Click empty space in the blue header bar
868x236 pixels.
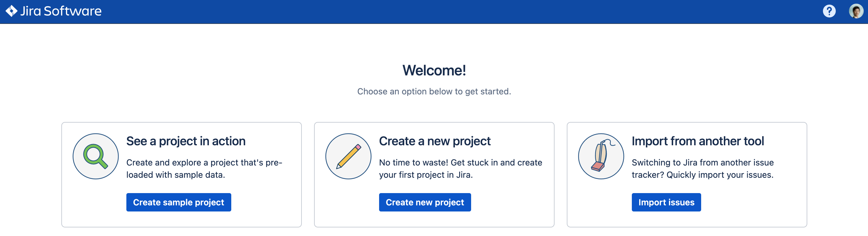[x=438, y=11]
